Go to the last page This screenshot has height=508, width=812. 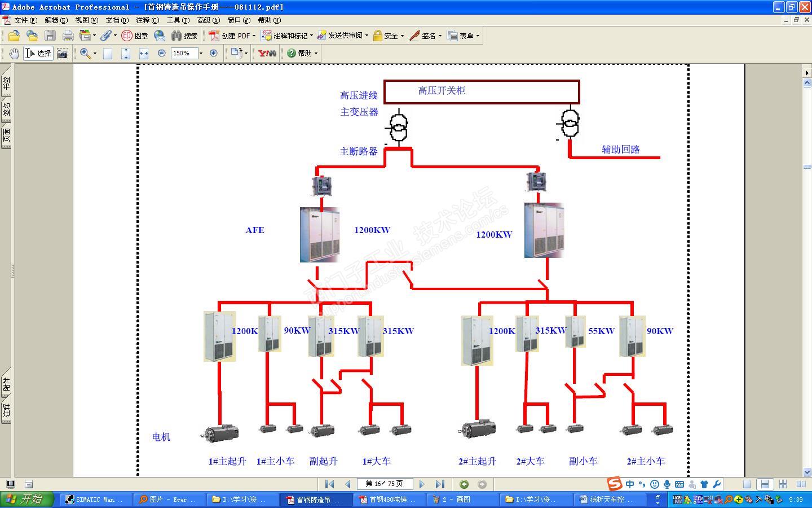click(440, 484)
